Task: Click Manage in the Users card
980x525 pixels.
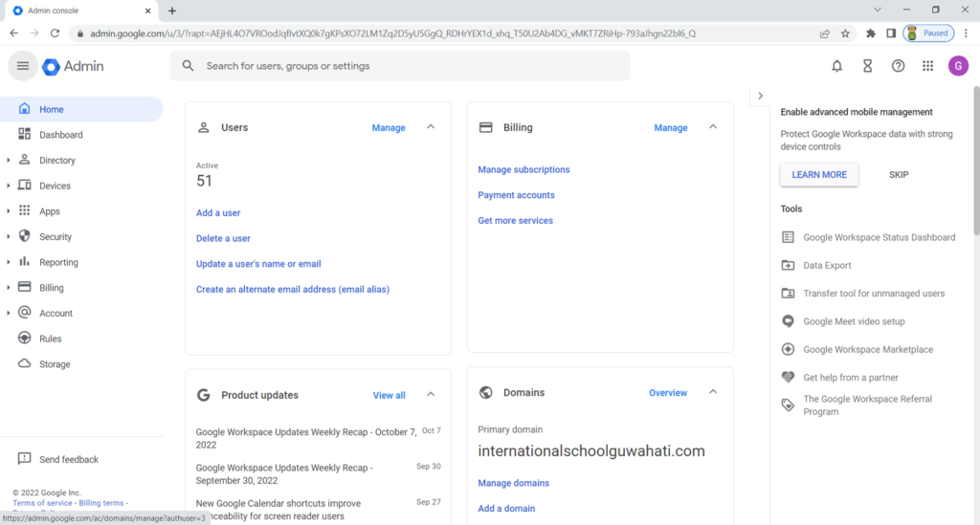Action: (389, 127)
